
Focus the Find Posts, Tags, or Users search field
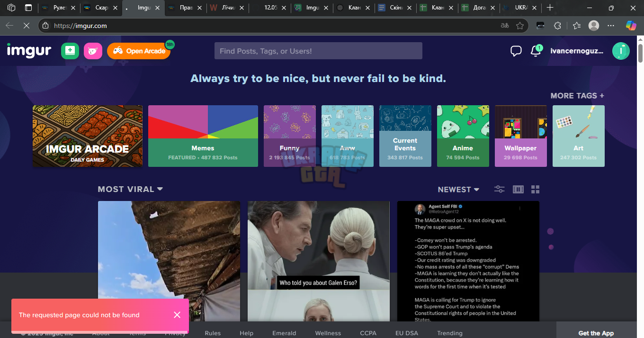pyautogui.click(x=318, y=51)
